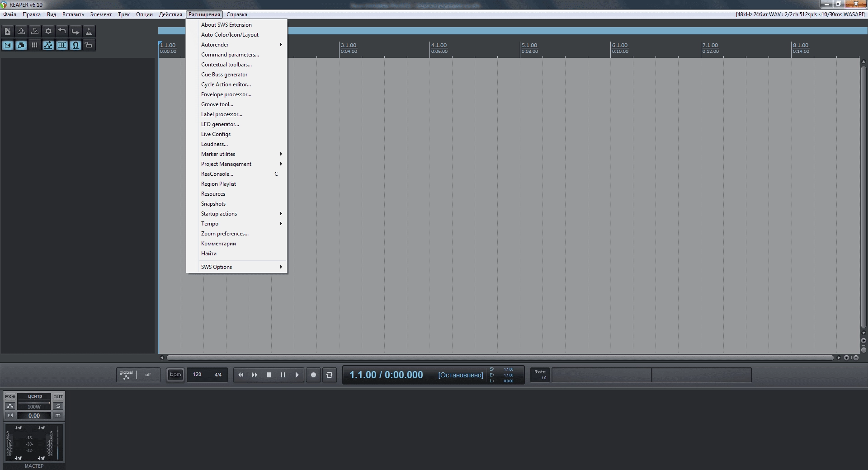The width and height of the screenshot is (868, 470).
Task: Click the Open project toolbar icon
Action: [x=21, y=31]
